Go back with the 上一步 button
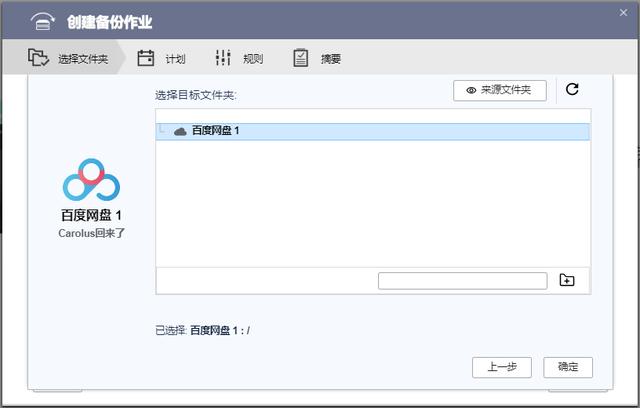This screenshot has height=408, width=640. (502, 367)
